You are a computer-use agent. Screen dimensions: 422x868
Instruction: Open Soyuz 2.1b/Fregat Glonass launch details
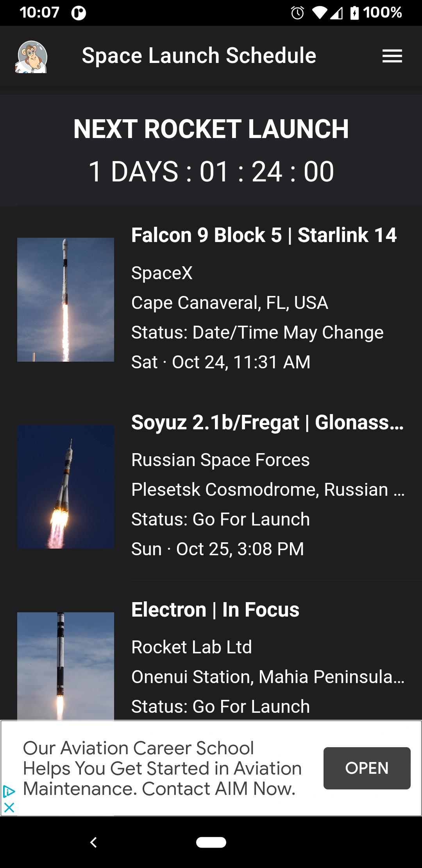coord(267,423)
